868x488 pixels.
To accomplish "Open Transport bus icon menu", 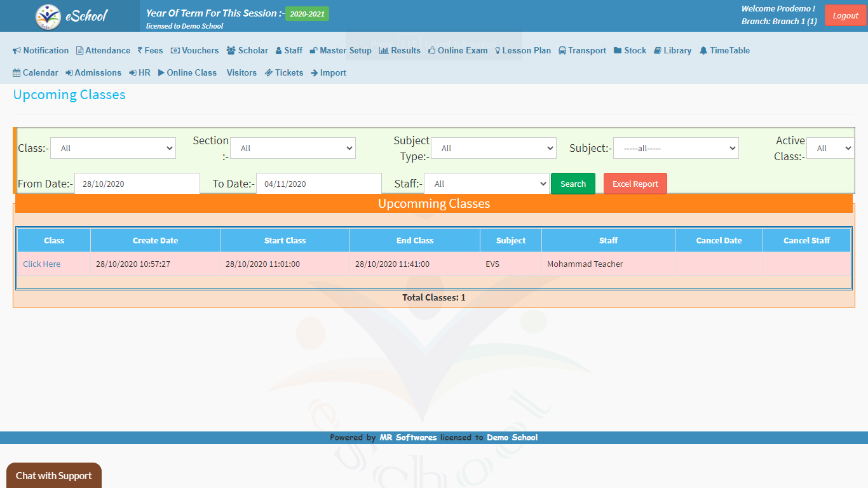I will [563, 51].
